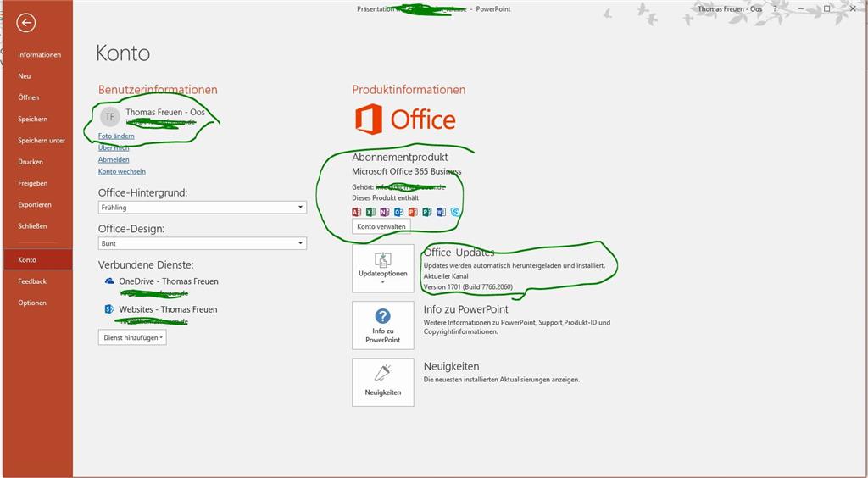This screenshot has width=868, height=478.
Task: Close the PowerPoint window
Action: [x=853, y=8]
